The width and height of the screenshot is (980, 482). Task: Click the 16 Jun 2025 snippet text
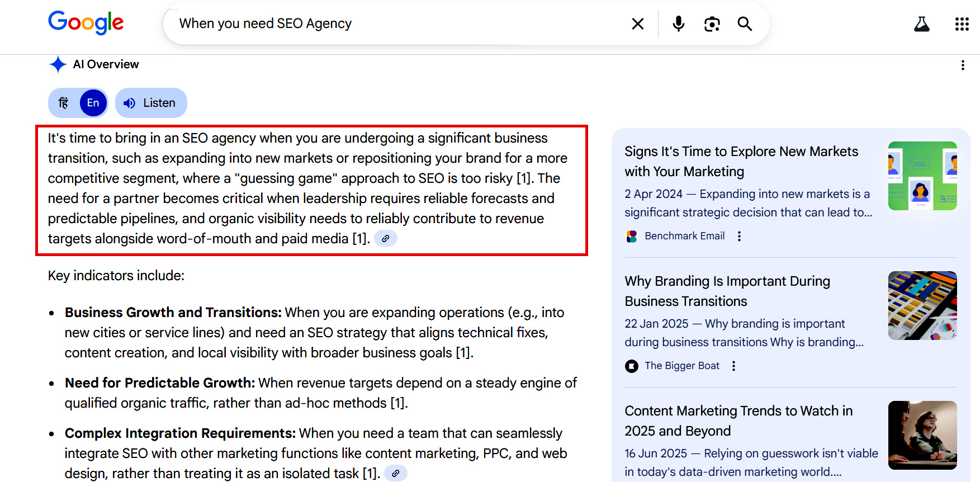point(751,462)
